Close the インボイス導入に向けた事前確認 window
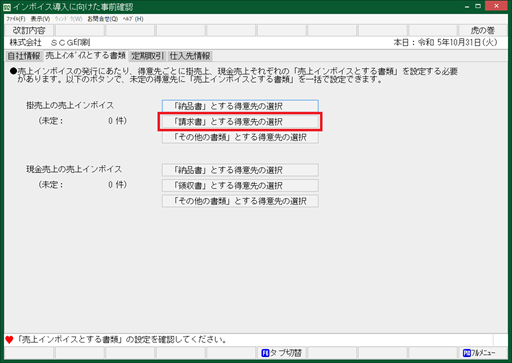The image size is (512, 363). 496,6
